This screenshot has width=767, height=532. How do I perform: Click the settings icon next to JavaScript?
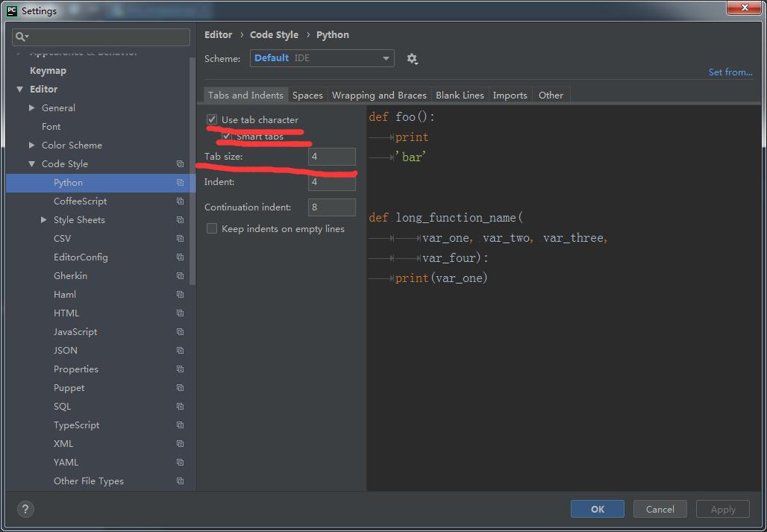tap(179, 331)
